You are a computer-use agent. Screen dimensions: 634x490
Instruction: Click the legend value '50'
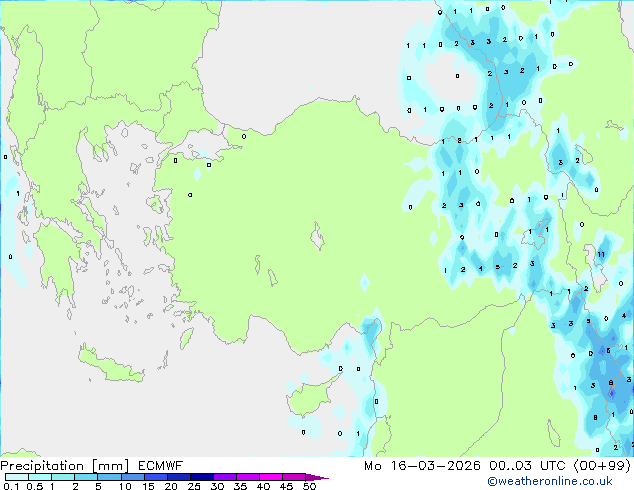pyautogui.click(x=309, y=486)
